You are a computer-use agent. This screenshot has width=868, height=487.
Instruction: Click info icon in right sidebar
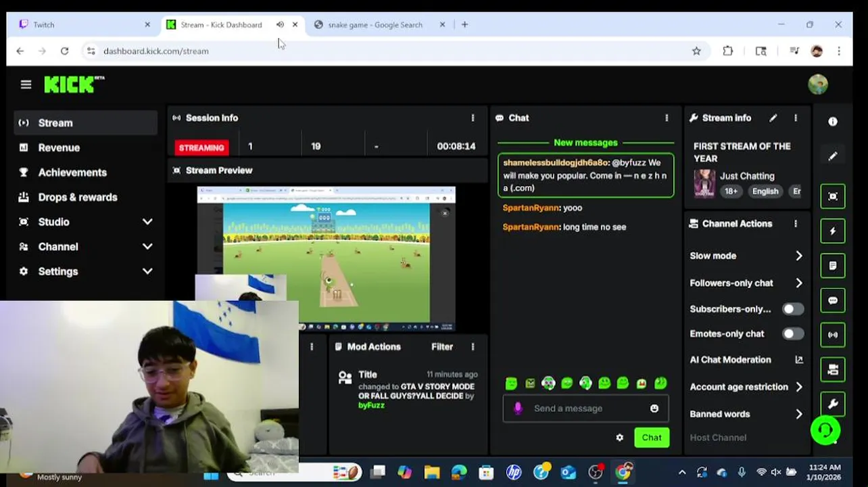coord(833,122)
